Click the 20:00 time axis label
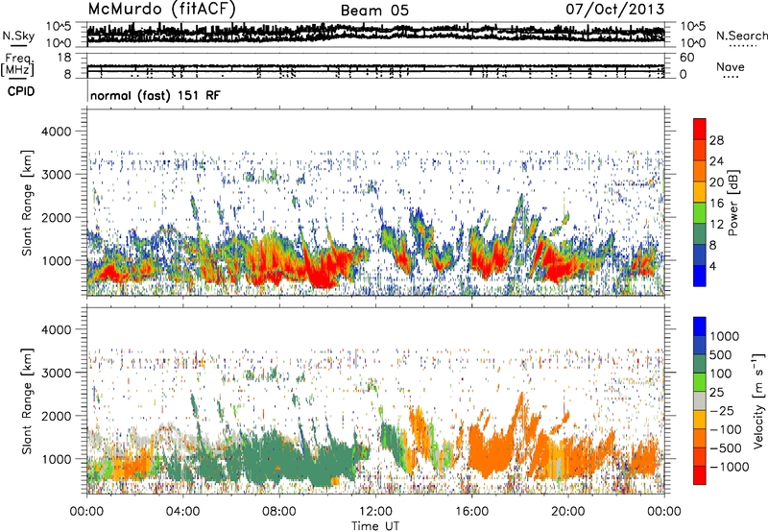The height and width of the screenshot is (532, 768). coord(568,512)
